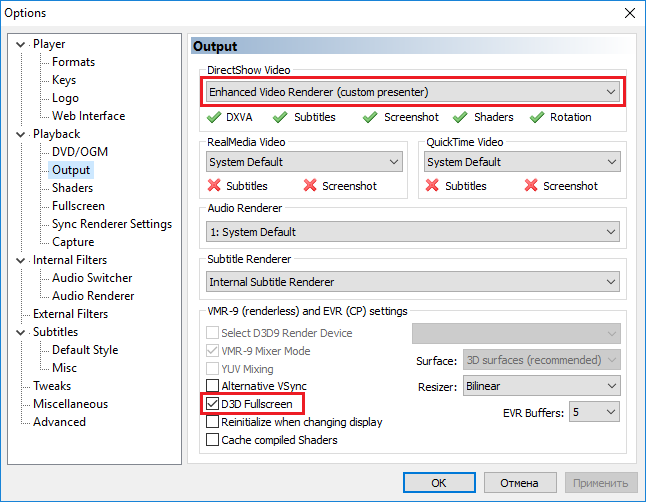Viewport: 646px width, 502px height.
Task: Select Sync Renderer Settings tree item
Action: point(111,224)
